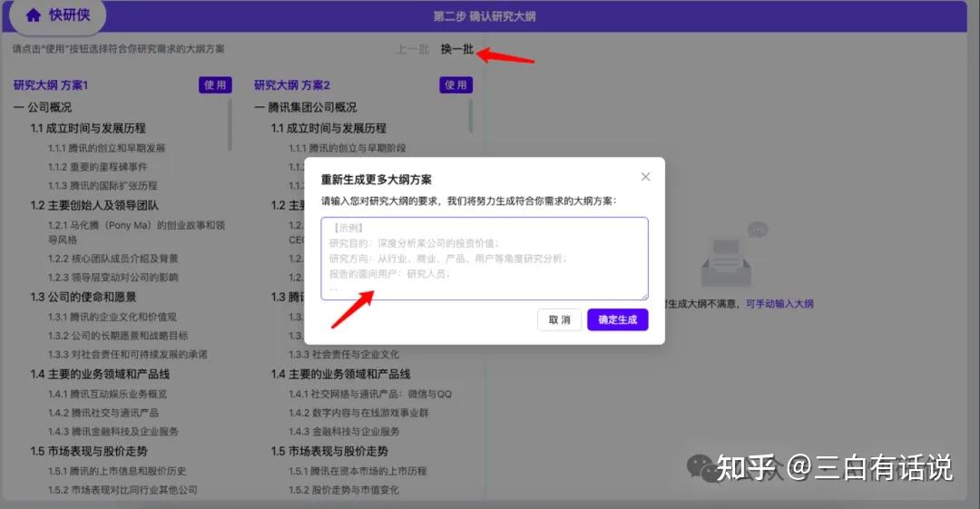Click 1.5.1 腾讯在资本市场的上市历程
This screenshot has width=980, height=509.
click(x=358, y=471)
